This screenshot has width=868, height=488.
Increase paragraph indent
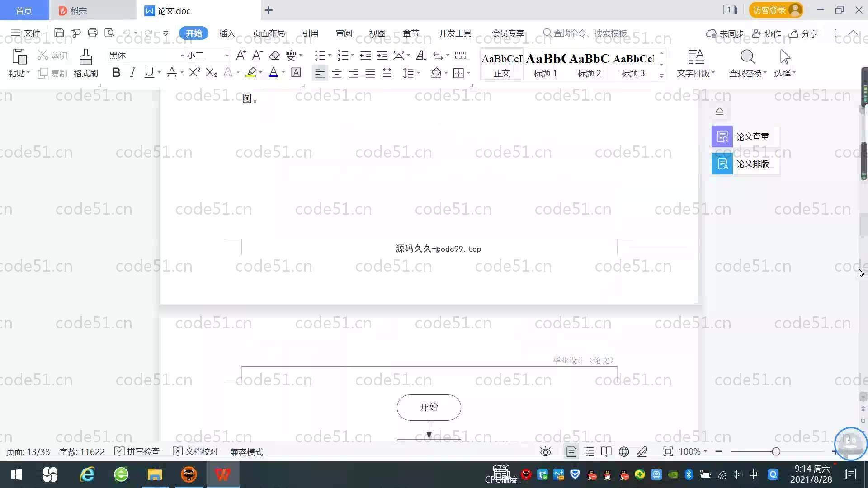tap(382, 55)
